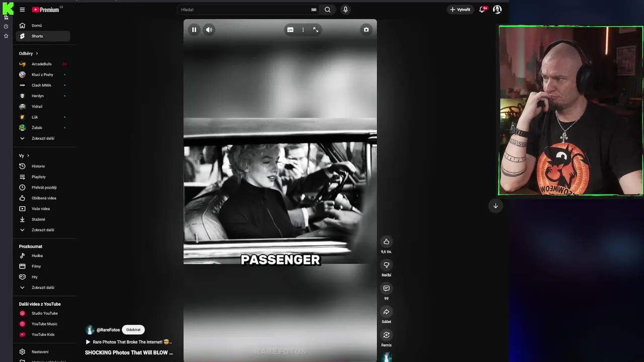Open the Herdyn channel
Viewport: 644px width, 362px height.
(x=43, y=96)
